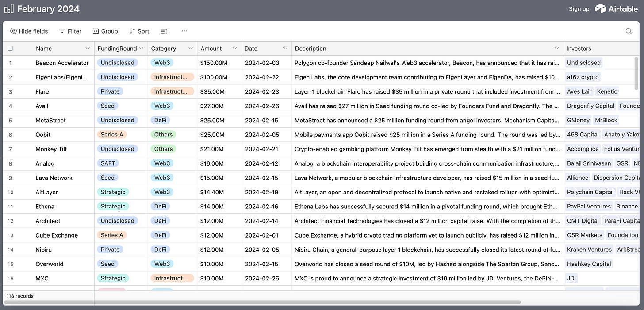Click the February 2024 title

click(49, 9)
